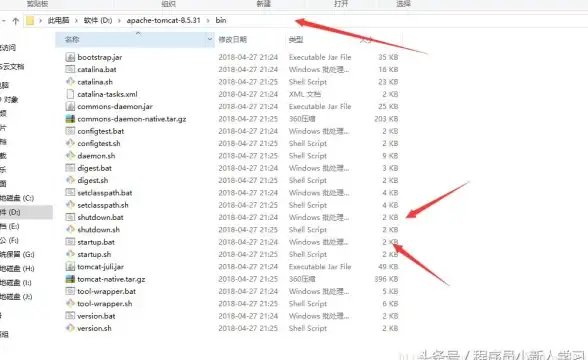Click the bootstrap.jar file icon
The image size is (588, 360).
[70, 57]
